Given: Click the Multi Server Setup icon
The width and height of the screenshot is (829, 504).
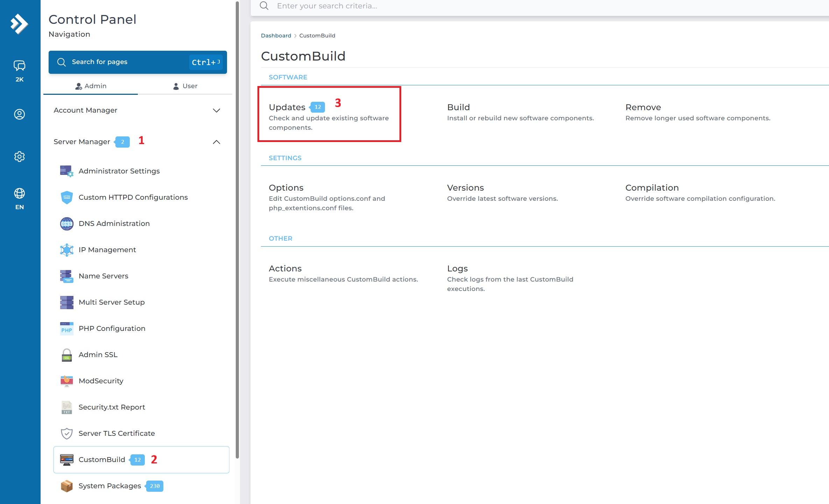Looking at the screenshot, I should coord(66,302).
